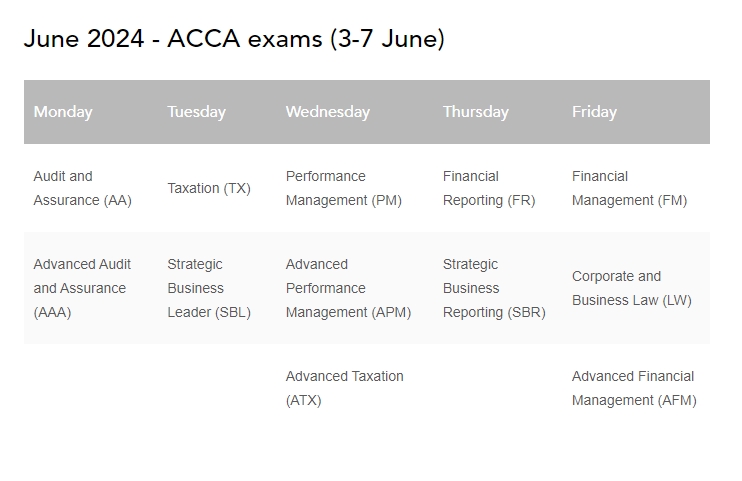Click the empty Monday cell in last row
Image resolution: width=742 pixels, height=481 pixels.
(x=90, y=388)
